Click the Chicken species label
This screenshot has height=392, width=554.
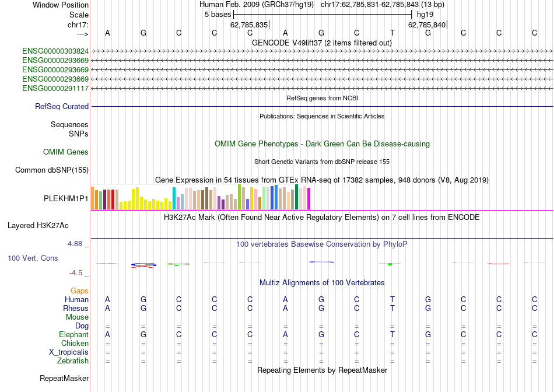tap(75, 343)
